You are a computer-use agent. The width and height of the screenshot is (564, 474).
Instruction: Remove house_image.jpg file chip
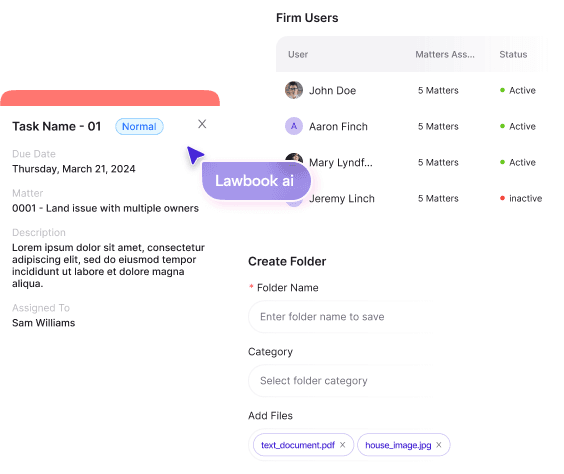pyautogui.click(x=439, y=445)
